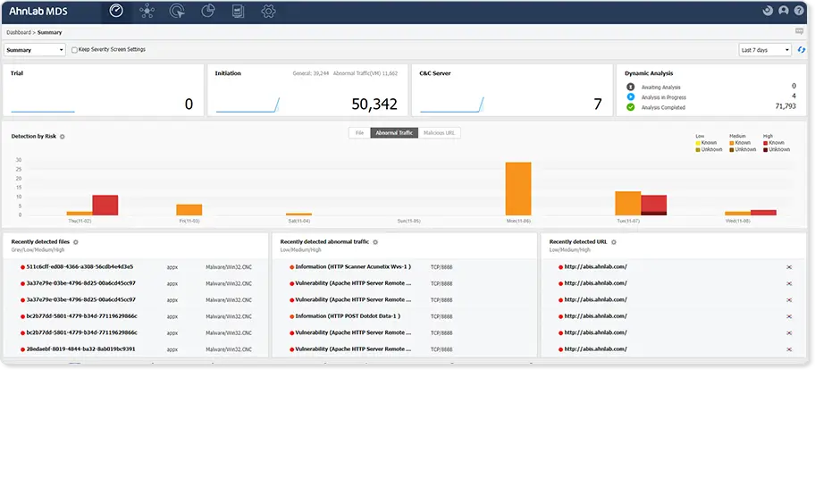Toggle the Medium Unknown legend item
This screenshot has width=815, height=504.
tap(743, 149)
